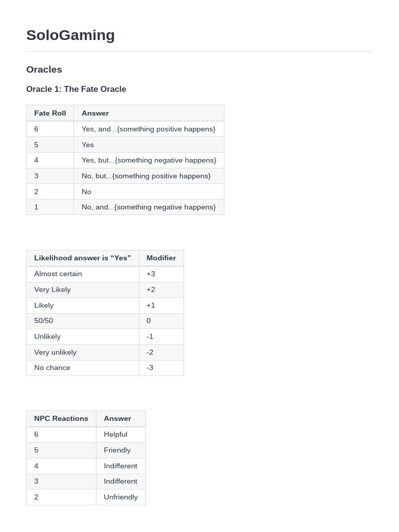Image resolution: width=399 pixels, height=532 pixels.
Task: Select the Modifier column header
Action: point(161,258)
